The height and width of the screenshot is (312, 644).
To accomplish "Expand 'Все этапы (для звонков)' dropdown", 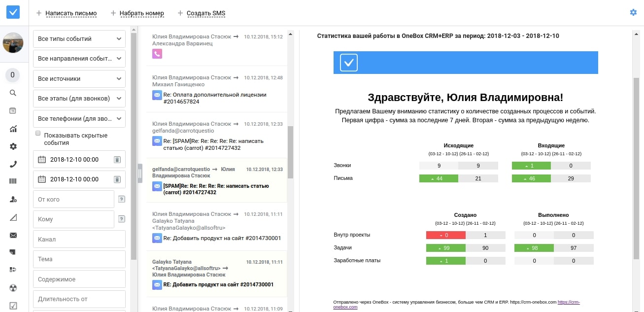I will pos(79,99).
